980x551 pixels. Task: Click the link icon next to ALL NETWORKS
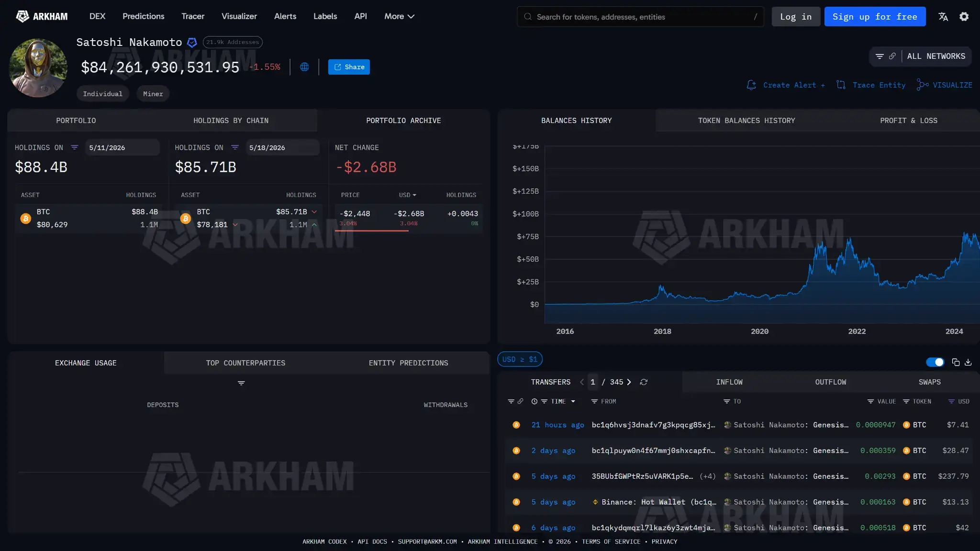892,56
